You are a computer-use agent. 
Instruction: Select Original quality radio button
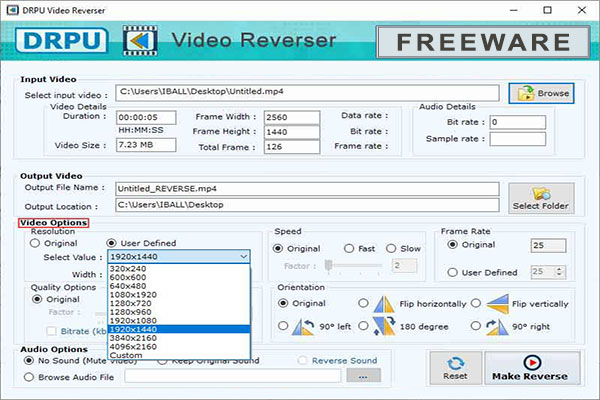tap(37, 299)
